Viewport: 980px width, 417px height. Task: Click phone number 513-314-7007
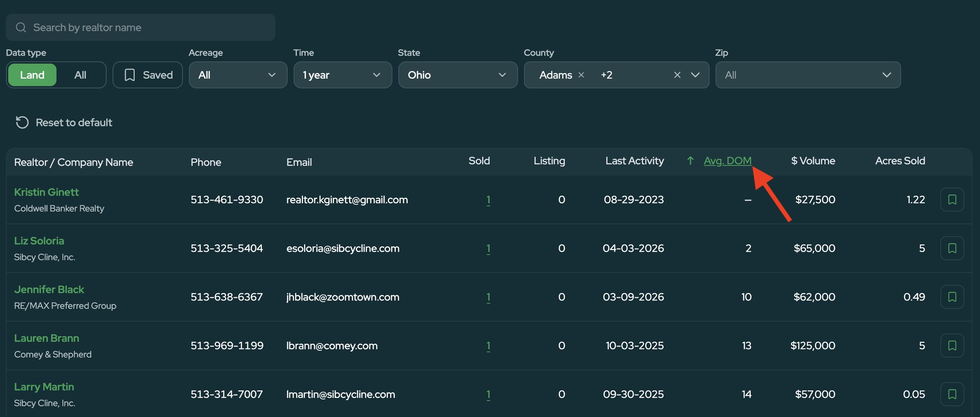227,394
